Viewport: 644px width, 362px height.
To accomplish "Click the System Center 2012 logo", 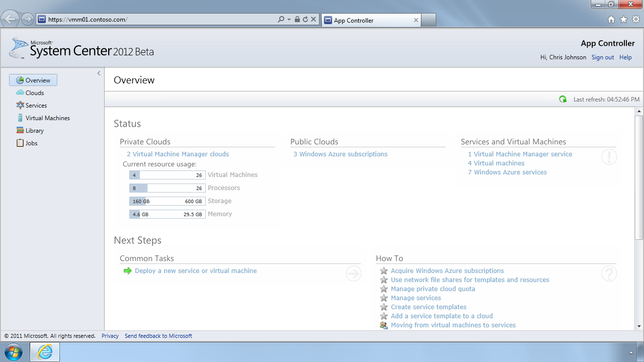I will tap(82, 48).
